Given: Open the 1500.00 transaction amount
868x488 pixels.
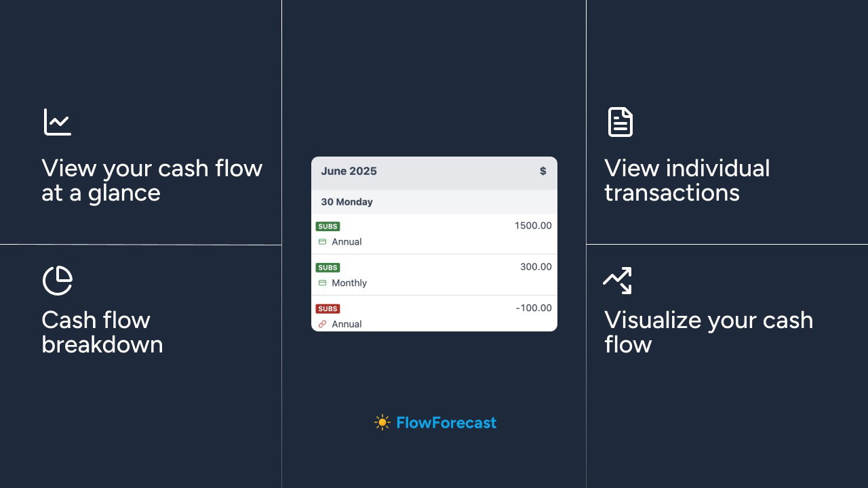Looking at the screenshot, I should tap(533, 226).
